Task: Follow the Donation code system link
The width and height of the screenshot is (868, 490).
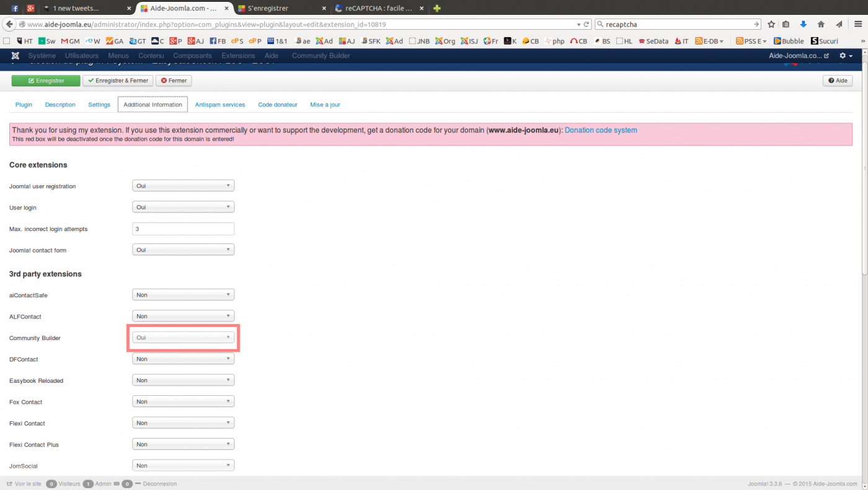Action: [x=600, y=130]
